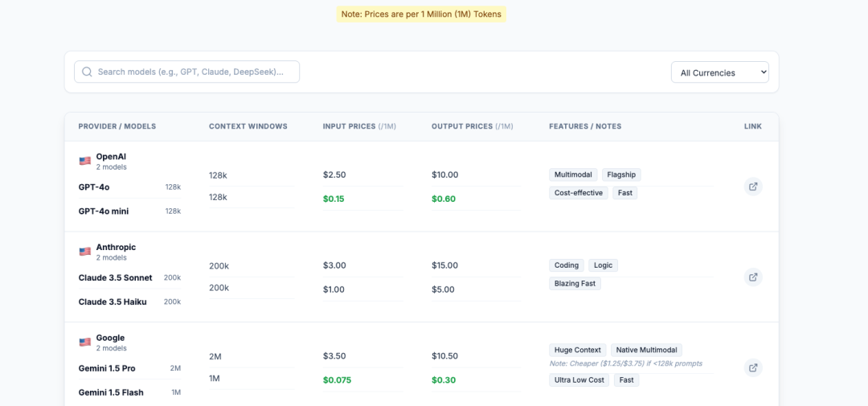The height and width of the screenshot is (406, 868).
Task: Open the Google external link icon
Action: tap(753, 367)
